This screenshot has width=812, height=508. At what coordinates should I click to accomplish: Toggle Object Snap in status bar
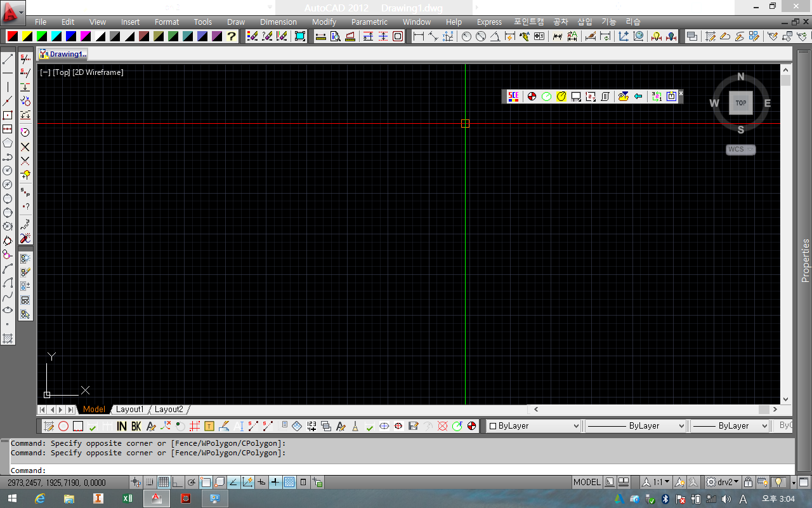click(206, 483)
